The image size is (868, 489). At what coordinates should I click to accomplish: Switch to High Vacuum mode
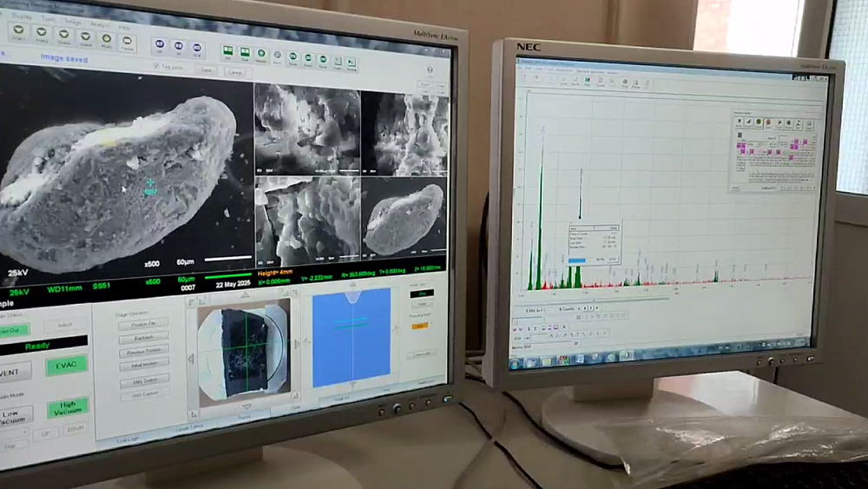click(x=67, y=407)
